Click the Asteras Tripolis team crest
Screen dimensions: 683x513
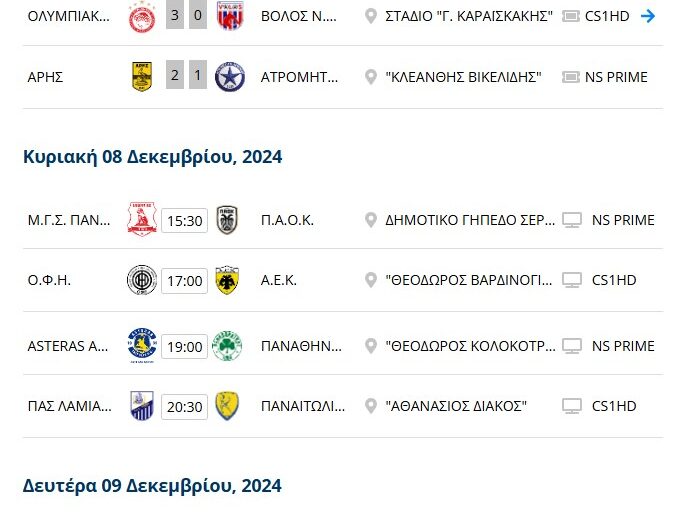142,346
